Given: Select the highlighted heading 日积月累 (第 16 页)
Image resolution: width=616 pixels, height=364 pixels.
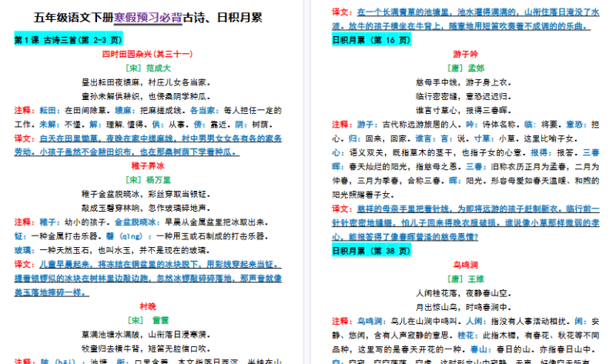Looking at the screenshot, I should pyautogui.click(x=371, y=40).
